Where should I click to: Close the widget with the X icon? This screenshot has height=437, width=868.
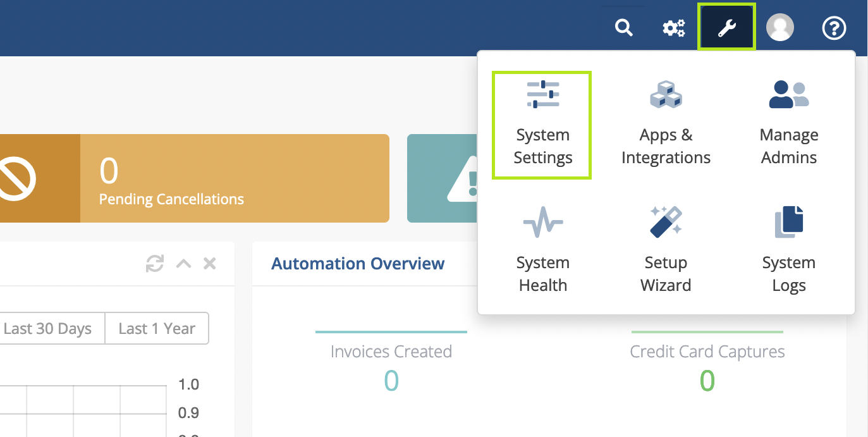pos(210,264)
